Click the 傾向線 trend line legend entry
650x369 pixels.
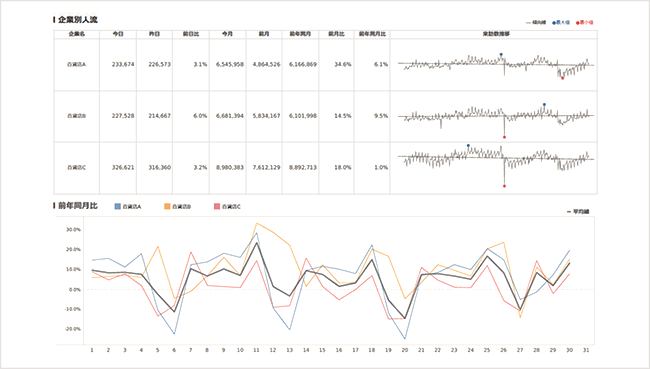click(536, 22)
